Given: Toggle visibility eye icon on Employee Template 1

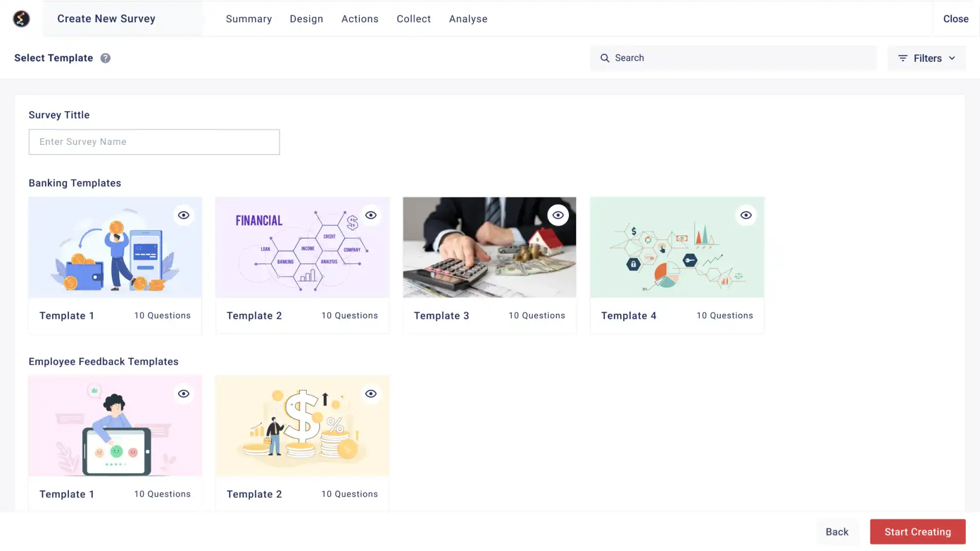Looking at the screenshot, I should 183,393.
